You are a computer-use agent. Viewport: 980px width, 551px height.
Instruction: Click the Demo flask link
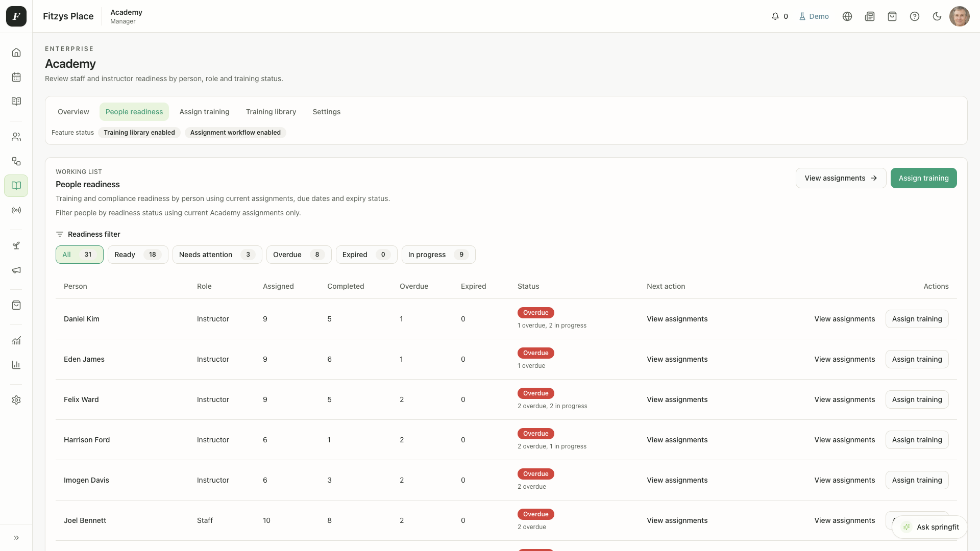pos(814,16)
